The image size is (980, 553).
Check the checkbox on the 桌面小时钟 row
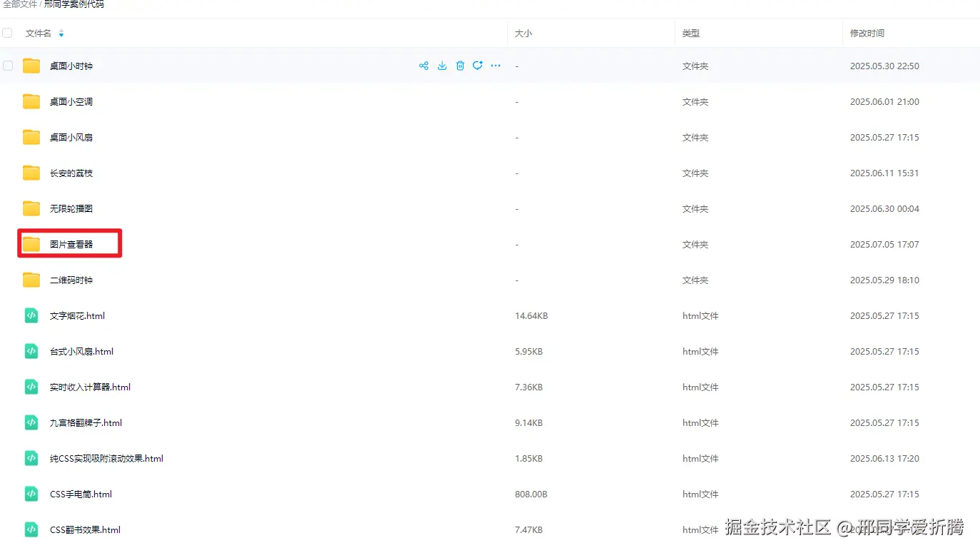click(x=8, y=66)
